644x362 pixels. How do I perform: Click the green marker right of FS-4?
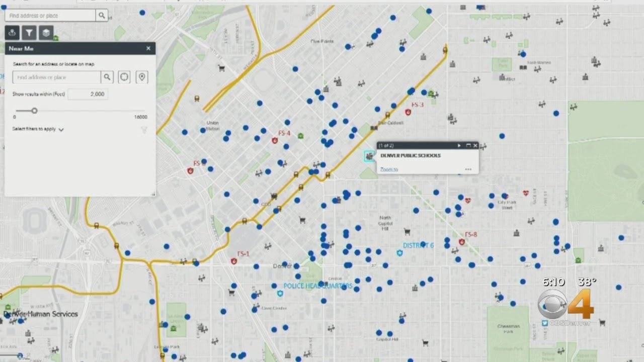(x=301, y=136)
